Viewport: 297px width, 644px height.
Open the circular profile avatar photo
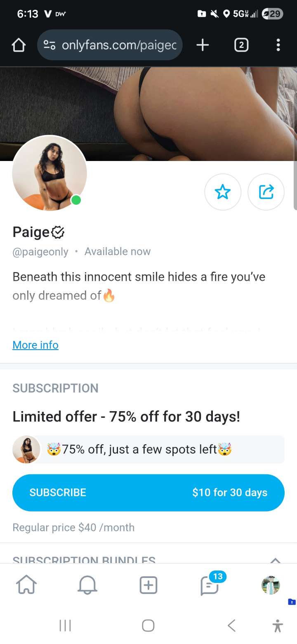pyautogui.click(x=49, y=173)
